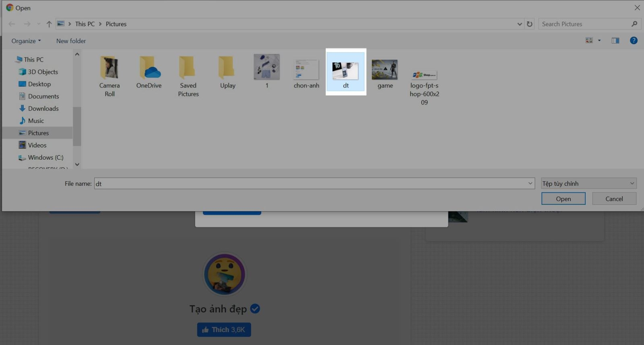Select This PC in navigation tree
Screen dimensions: 644x345
tap(33, 60)
